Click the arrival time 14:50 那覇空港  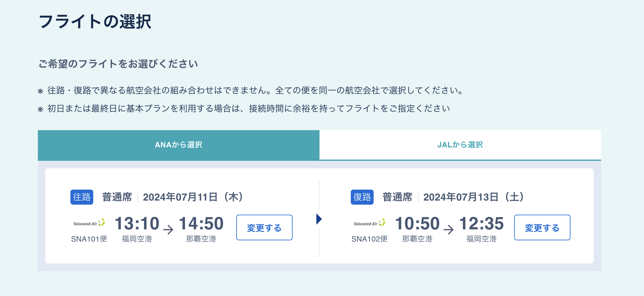(201, 229)
